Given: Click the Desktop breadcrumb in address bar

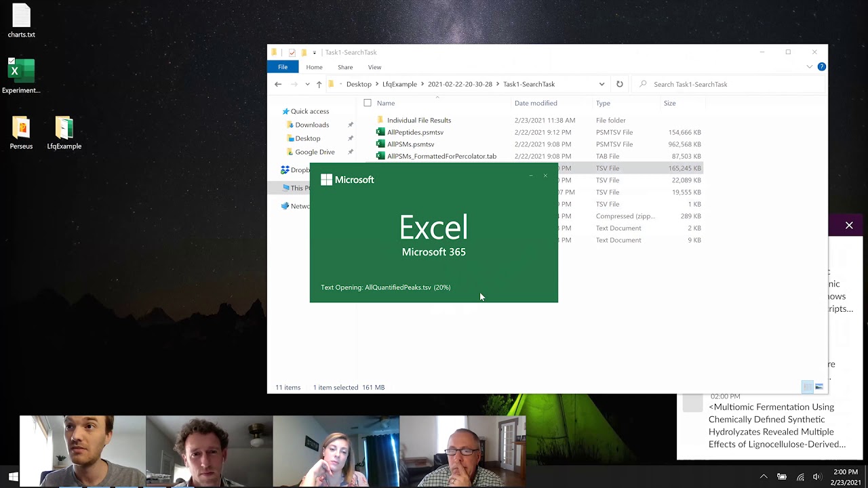Looking at the screenshot, I should point(359,84).
